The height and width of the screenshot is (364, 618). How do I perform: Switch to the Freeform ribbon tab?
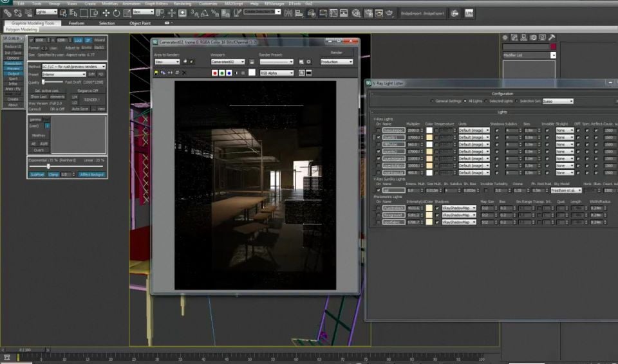point(77,23)
